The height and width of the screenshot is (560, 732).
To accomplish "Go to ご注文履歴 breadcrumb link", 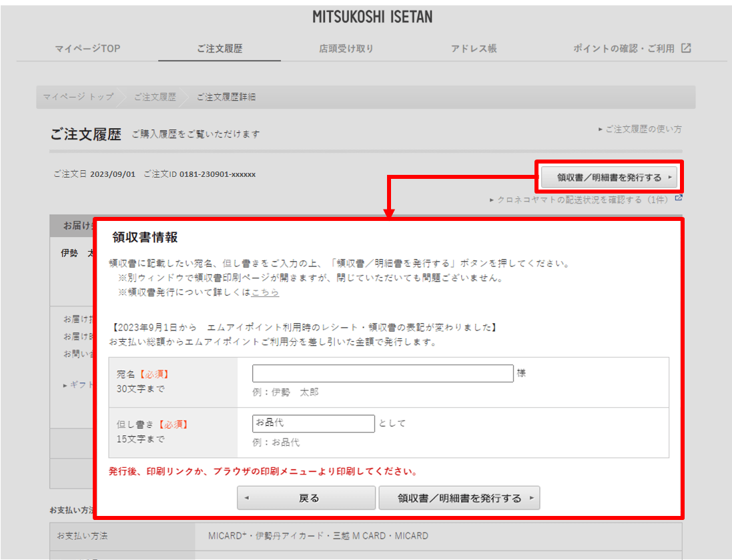I will pos(155,97).
